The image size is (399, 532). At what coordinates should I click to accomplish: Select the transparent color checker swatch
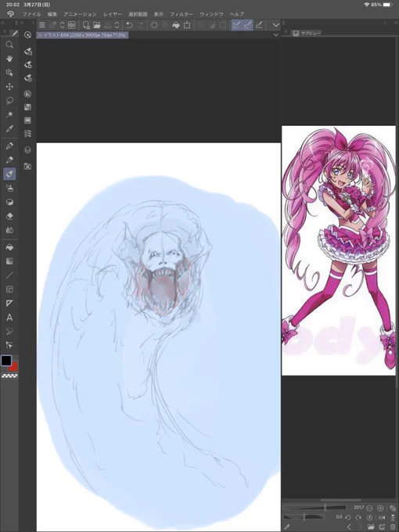[x=9, y=376]
